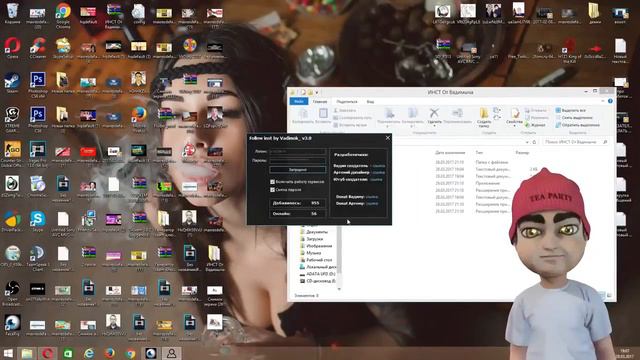This screenshot has height=360, width=640.
Task: Select Музыка in the navigation pane
Action: [313, 253]
